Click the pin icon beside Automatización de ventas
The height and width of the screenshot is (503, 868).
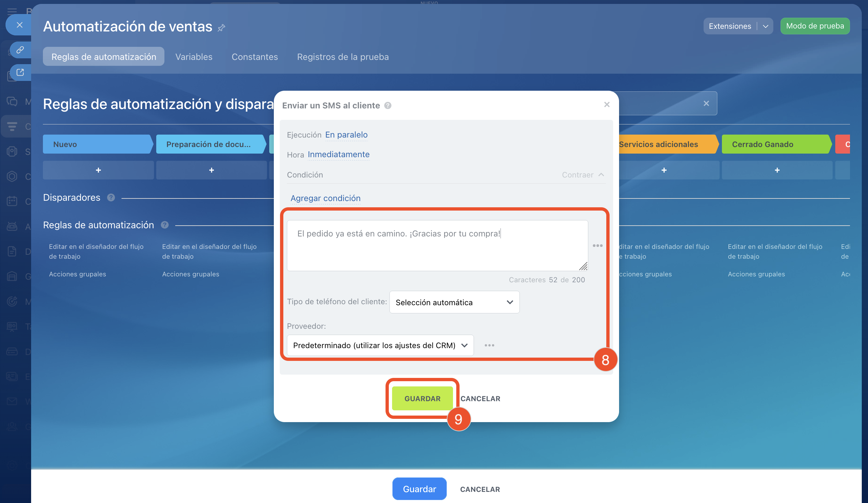tap(221, 28)
